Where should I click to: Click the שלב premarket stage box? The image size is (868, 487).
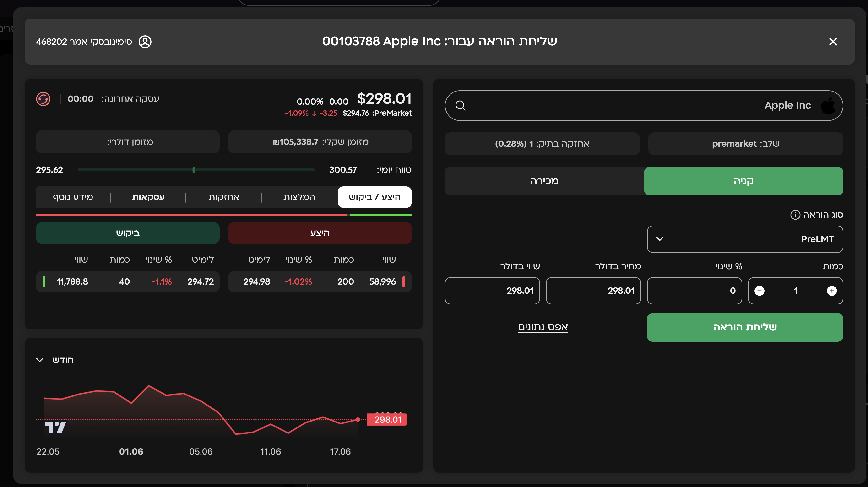coord(745,144)
